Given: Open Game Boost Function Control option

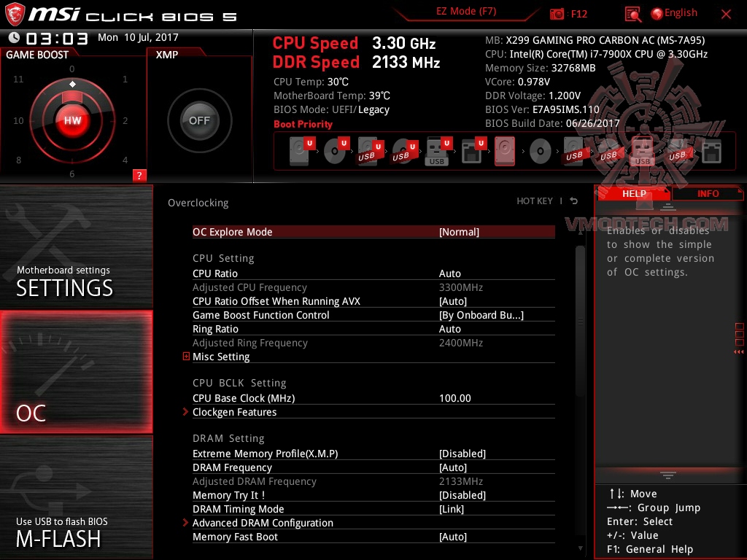Looking at the screenshot, I should coord(373,315).
